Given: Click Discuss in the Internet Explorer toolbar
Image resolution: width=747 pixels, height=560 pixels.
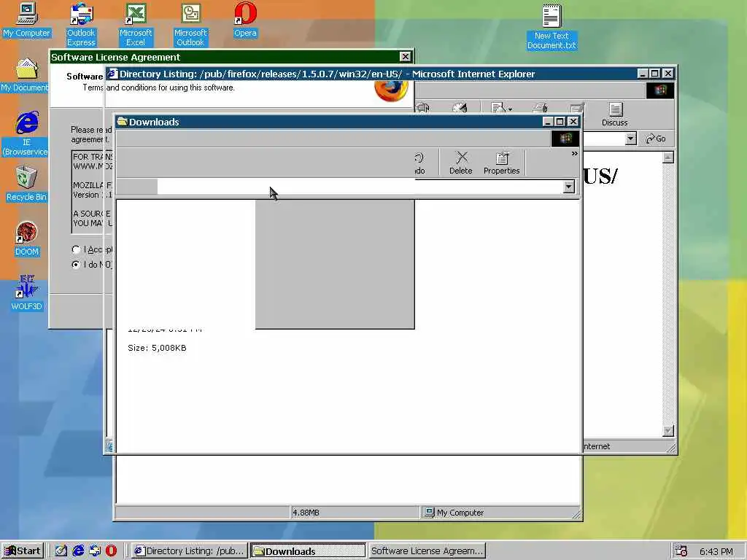Looking at the screenshot, I should click(614, 114).
